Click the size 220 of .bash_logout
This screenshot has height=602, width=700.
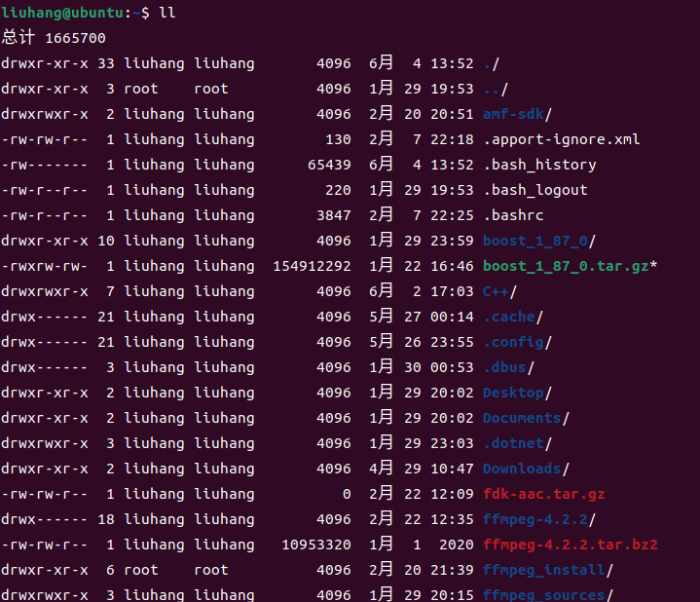point(338,190)
